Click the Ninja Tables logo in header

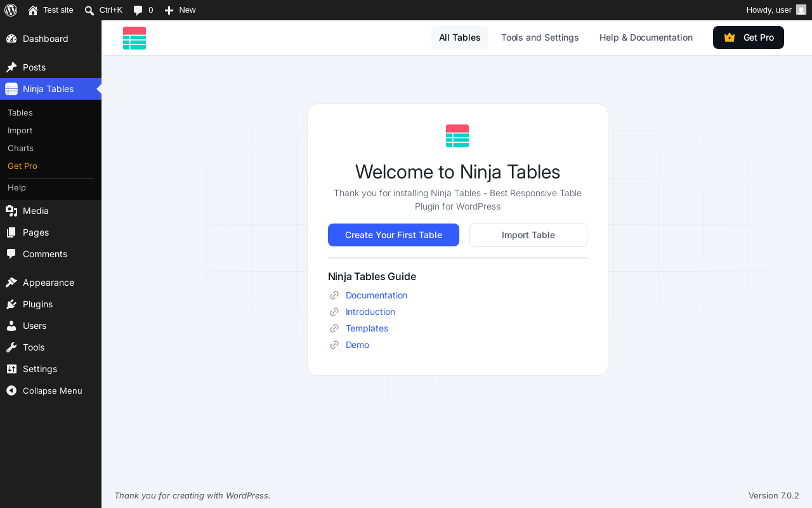coord(134,38)
